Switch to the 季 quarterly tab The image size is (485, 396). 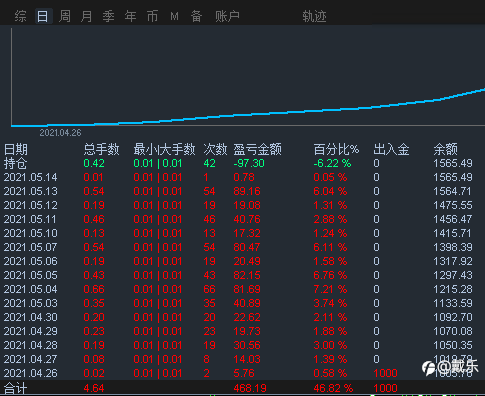(x=109, y=16)
